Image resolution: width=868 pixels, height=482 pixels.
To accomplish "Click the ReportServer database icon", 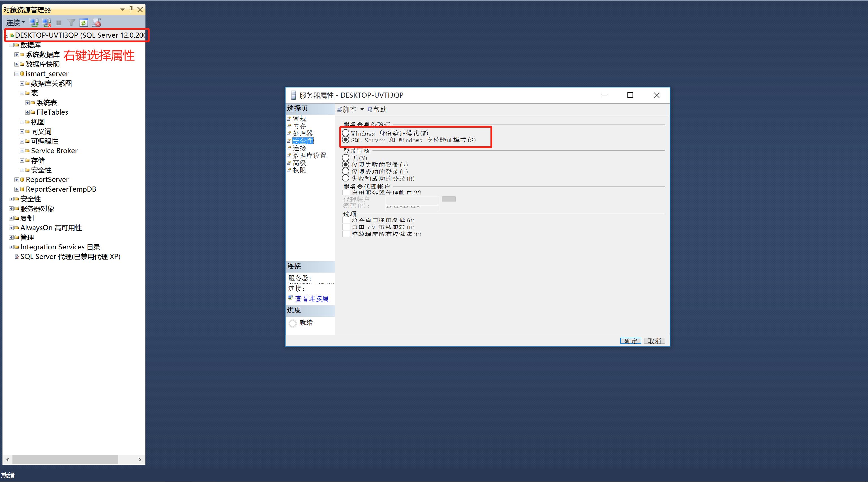I will click(22, 180).
